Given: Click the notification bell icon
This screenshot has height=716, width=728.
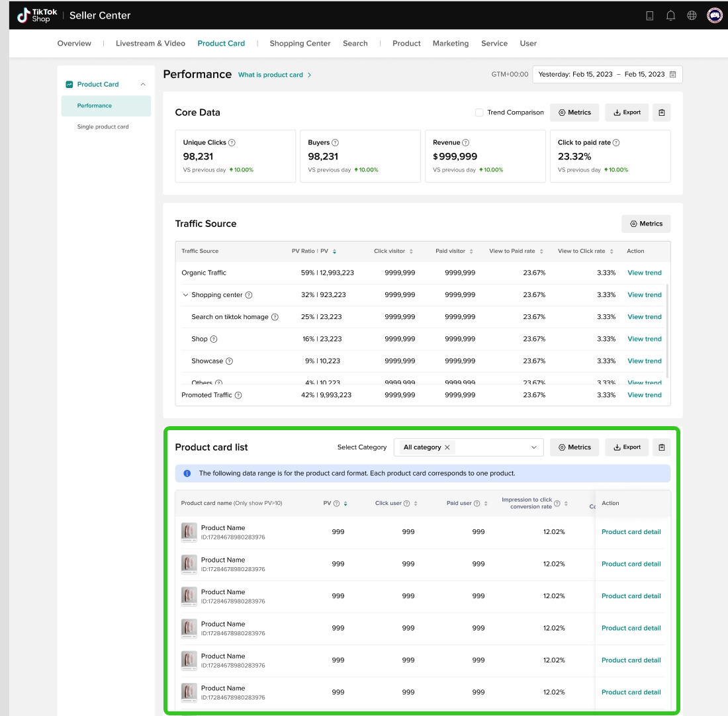Looking at the screenshot, I should coord(670,15).
